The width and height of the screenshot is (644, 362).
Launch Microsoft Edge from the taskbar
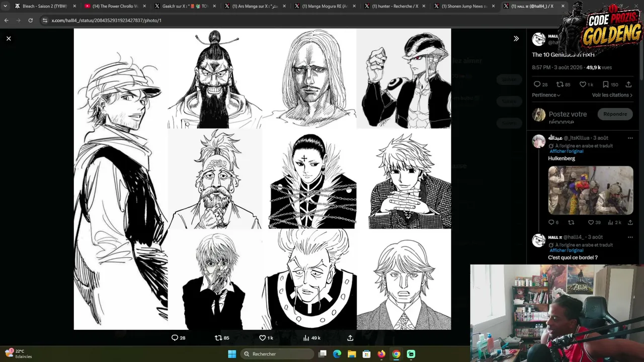pyautogui.click(x=337, y=354)
